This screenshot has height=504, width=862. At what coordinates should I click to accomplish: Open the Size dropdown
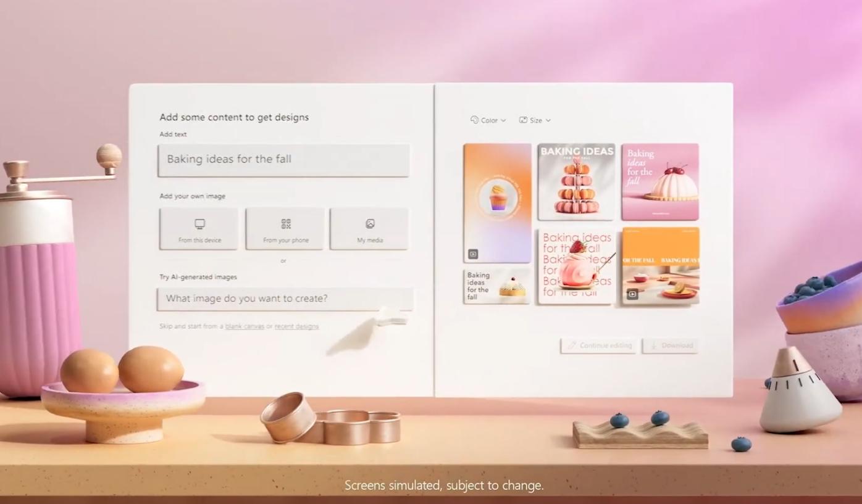[547, 120]
